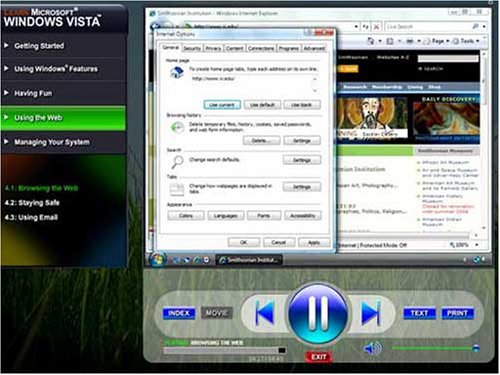Switch to the Content tab
Screen dimensions: 500x375
click(235, 48)
